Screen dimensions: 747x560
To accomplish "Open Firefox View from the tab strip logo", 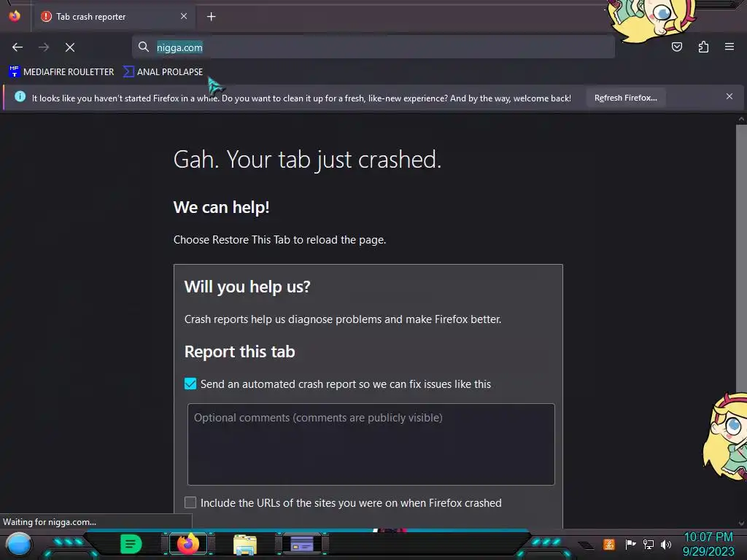I will point(15,16).
